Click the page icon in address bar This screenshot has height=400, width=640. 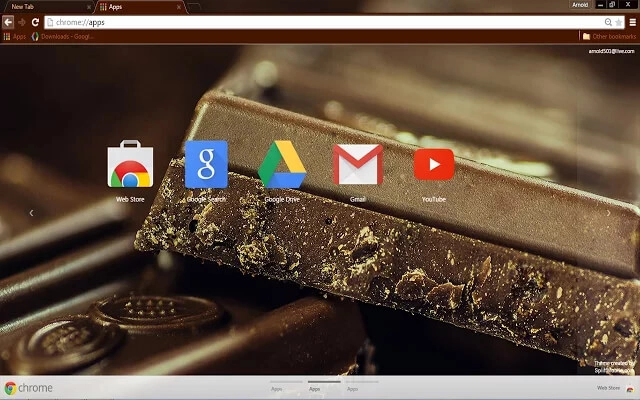pyautogui.click(x=50, y=22)
